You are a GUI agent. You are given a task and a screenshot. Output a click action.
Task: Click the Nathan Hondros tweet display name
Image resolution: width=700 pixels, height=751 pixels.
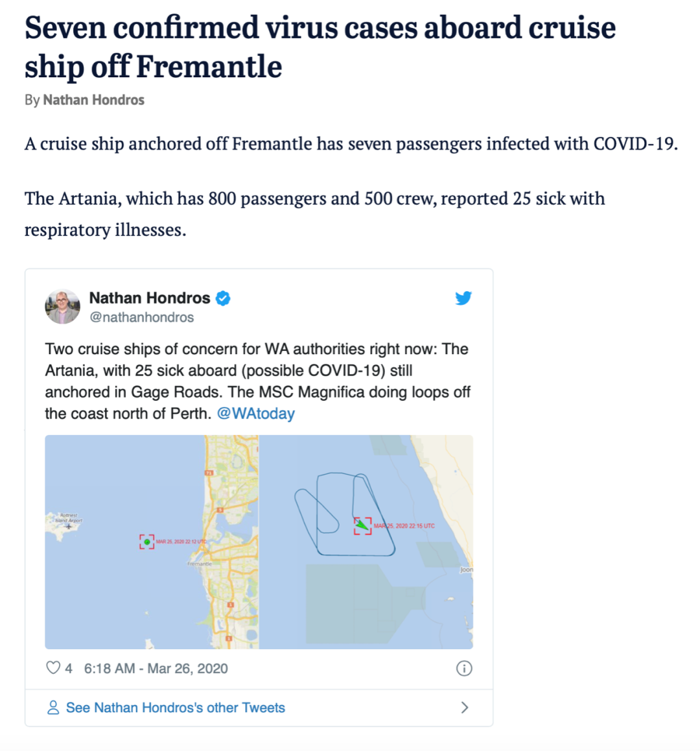tap(150, 298)
